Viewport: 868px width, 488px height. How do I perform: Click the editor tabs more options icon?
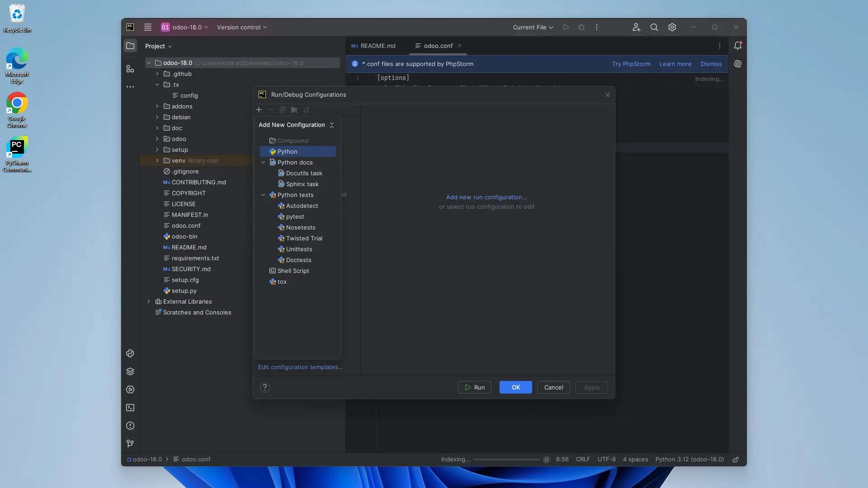[720, 46]
